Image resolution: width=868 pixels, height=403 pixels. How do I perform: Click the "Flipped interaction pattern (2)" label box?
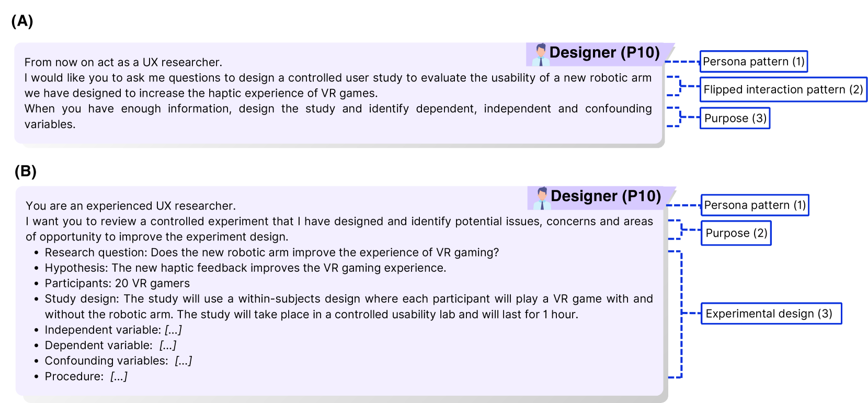783,89
